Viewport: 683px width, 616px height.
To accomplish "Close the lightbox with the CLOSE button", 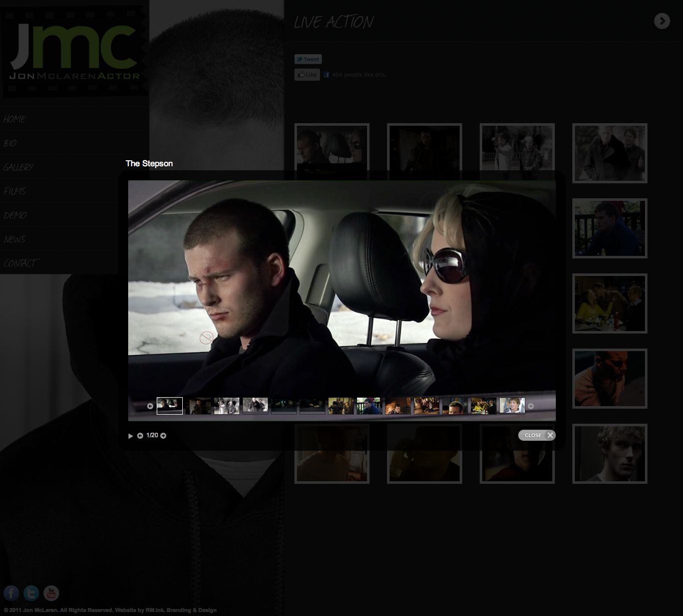I will [537, 435].
